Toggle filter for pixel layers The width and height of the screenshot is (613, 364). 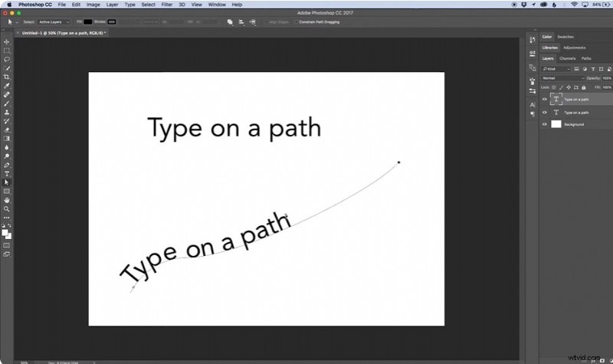coord(576,69)
